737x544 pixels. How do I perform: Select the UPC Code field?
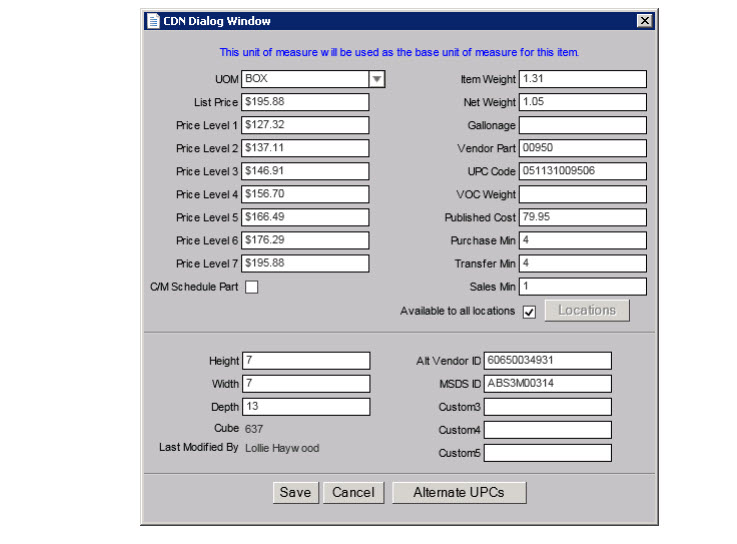tap(582, 171)
